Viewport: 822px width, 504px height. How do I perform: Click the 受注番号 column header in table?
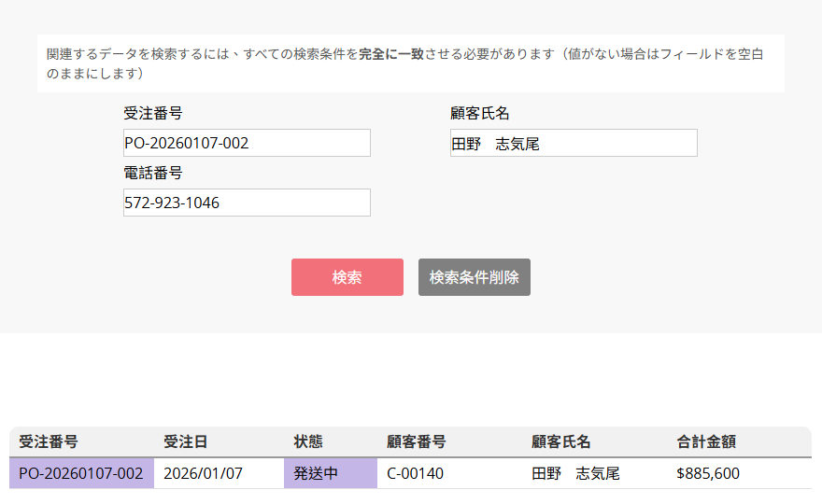coord(48,441)
